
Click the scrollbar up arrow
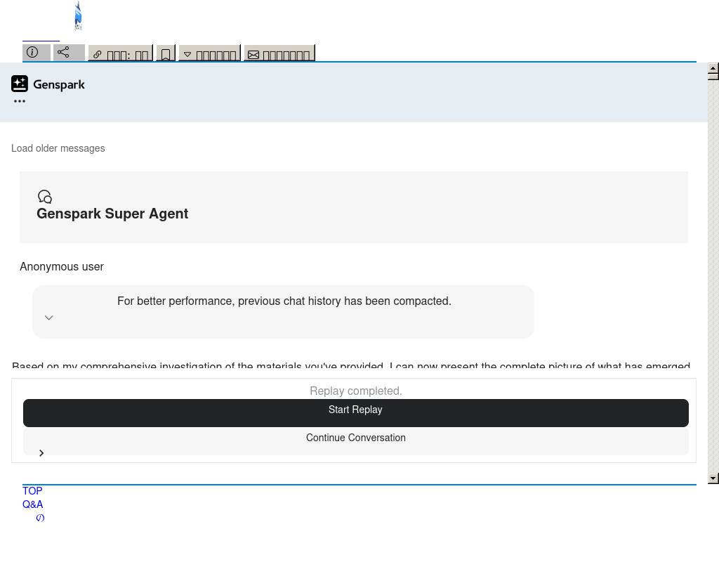(713, 69)
